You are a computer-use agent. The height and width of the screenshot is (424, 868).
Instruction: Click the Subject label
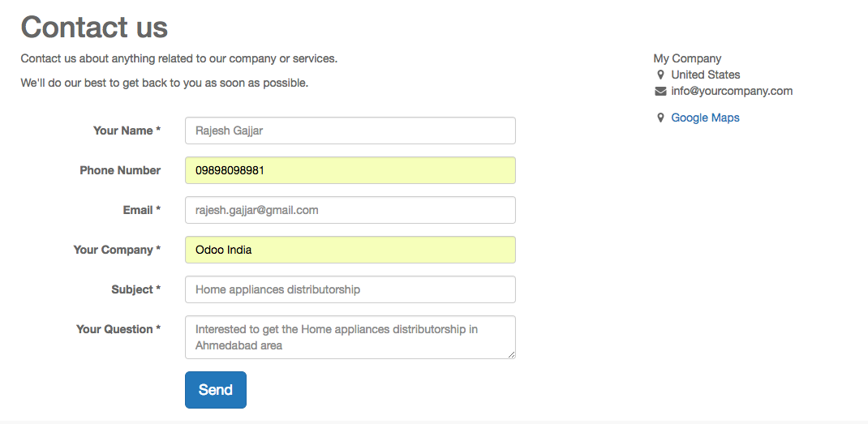point(135,289)
